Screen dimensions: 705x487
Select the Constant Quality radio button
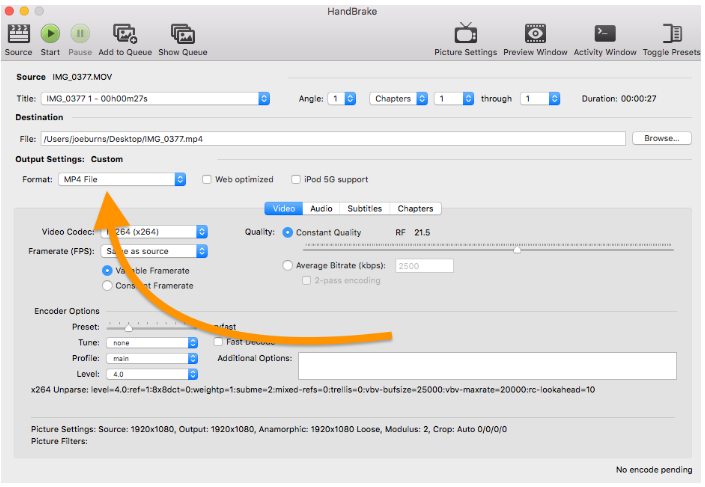click(x=287, y=232)
